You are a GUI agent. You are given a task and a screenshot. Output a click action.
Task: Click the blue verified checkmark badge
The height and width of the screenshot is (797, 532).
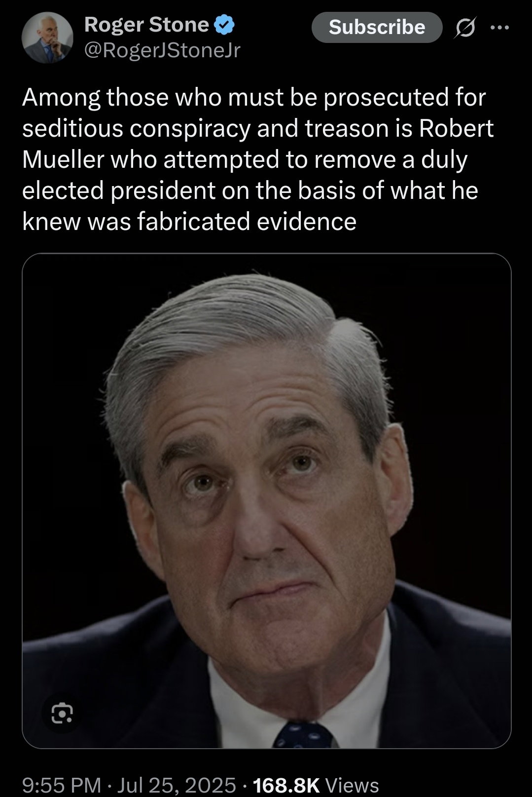pos(225,25)
